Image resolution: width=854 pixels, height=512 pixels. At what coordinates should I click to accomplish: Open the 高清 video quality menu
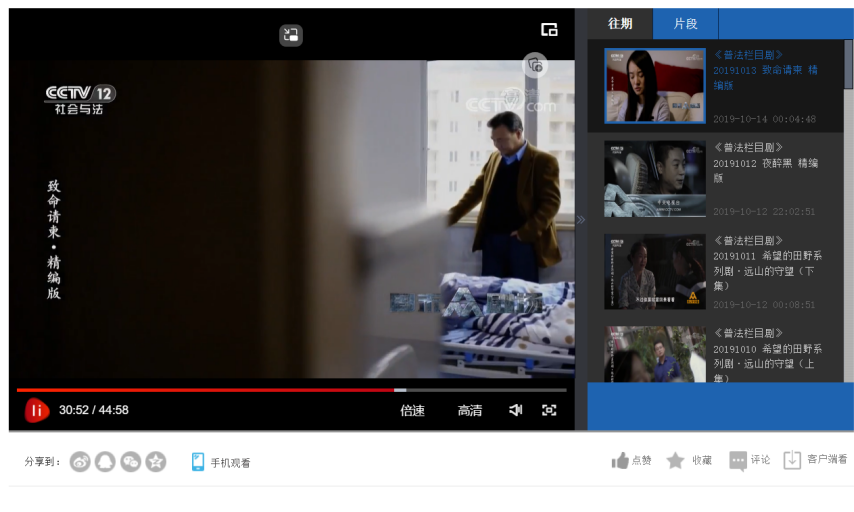(470, 410)
